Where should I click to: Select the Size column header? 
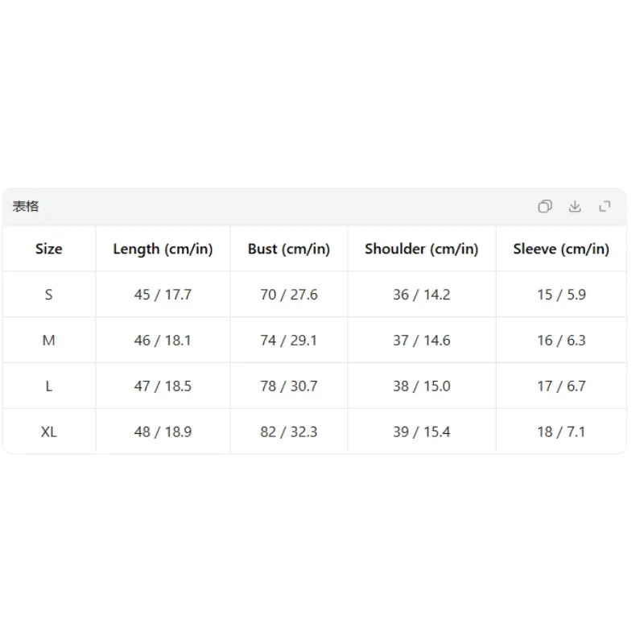(49, 249)
